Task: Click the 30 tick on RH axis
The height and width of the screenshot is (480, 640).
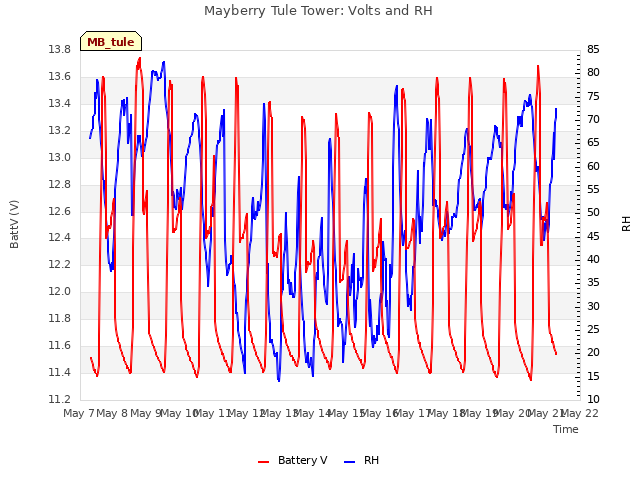Action: 593,306
